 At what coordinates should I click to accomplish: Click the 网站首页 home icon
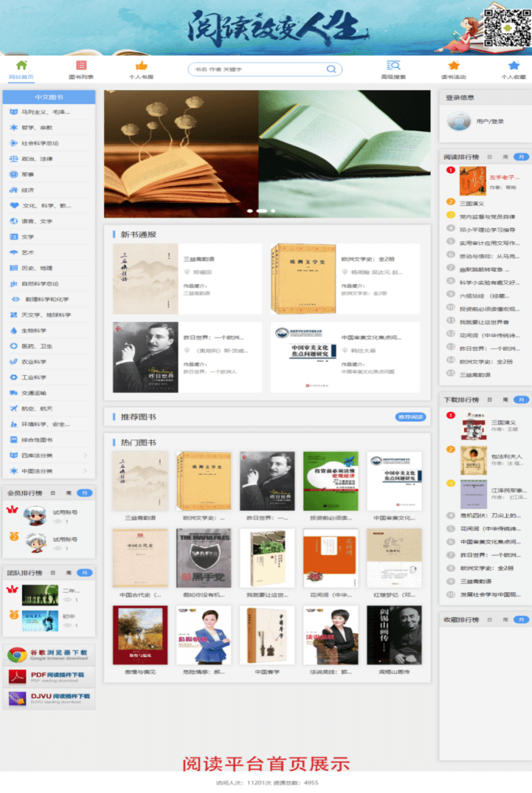pyautogui.click(x=21, y=65)
